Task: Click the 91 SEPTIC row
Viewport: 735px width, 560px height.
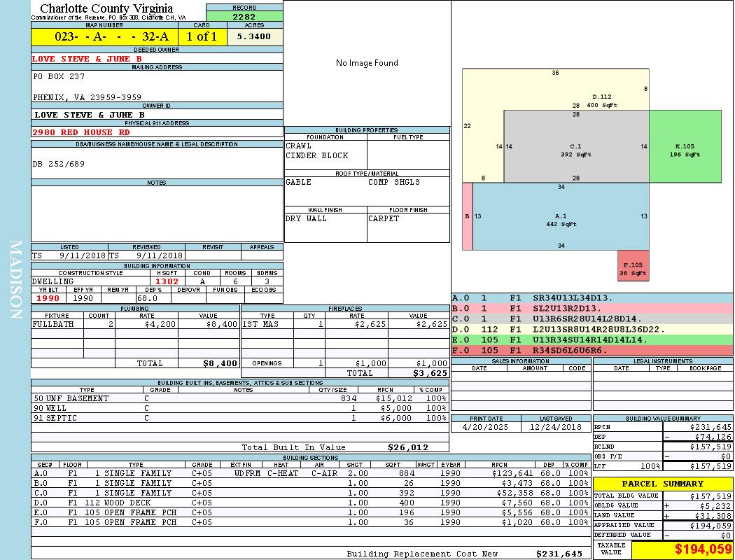Action: [x=240, y=418]
